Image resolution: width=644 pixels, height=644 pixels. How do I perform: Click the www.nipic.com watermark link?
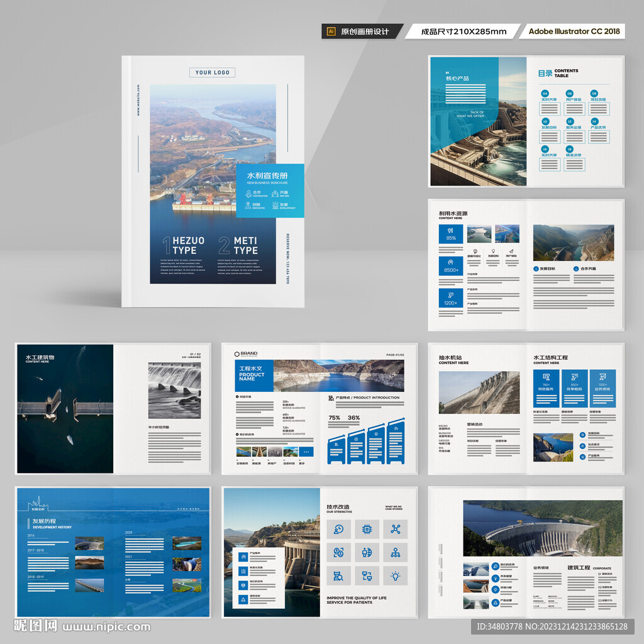(x=106, y=627)
